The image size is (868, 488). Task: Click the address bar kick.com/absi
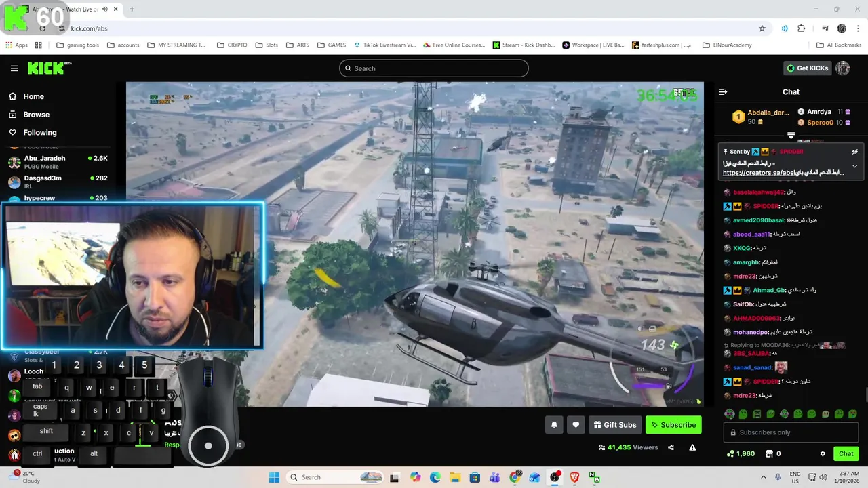point(90,28)
